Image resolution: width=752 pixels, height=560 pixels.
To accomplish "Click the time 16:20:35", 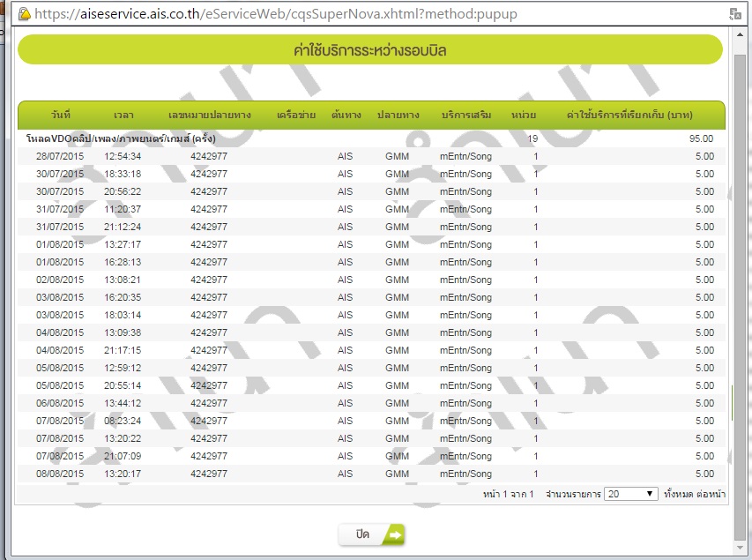I will (x=123, y=297).
